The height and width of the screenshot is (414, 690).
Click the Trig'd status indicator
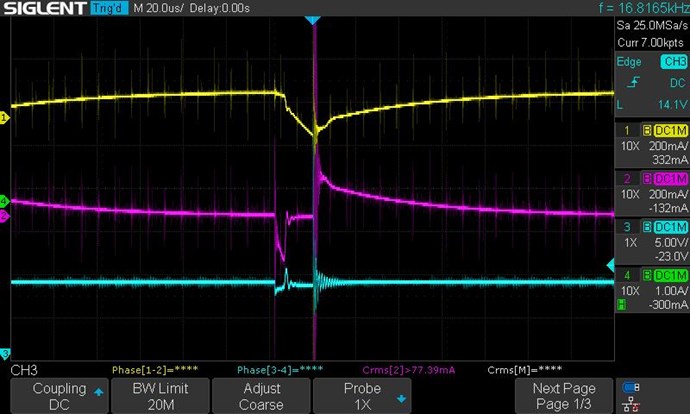coord(108,8)
